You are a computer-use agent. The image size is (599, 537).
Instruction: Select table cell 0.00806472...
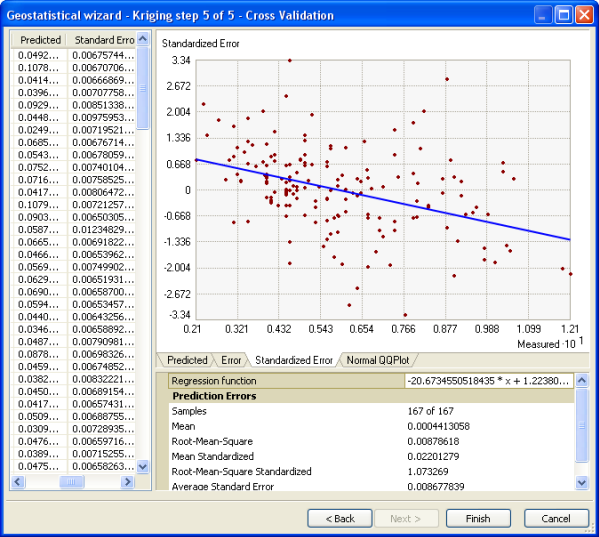[102, 192]
